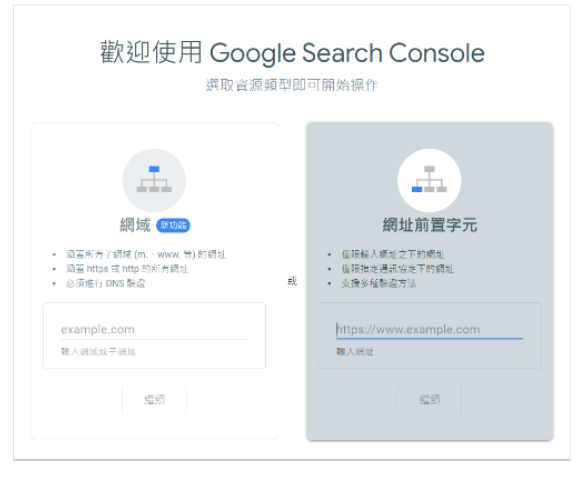This screenshot has width=582, height=479.
Task: Click the 選取資源類型即可開始操作 subtitle
Action: coord(292,85)
